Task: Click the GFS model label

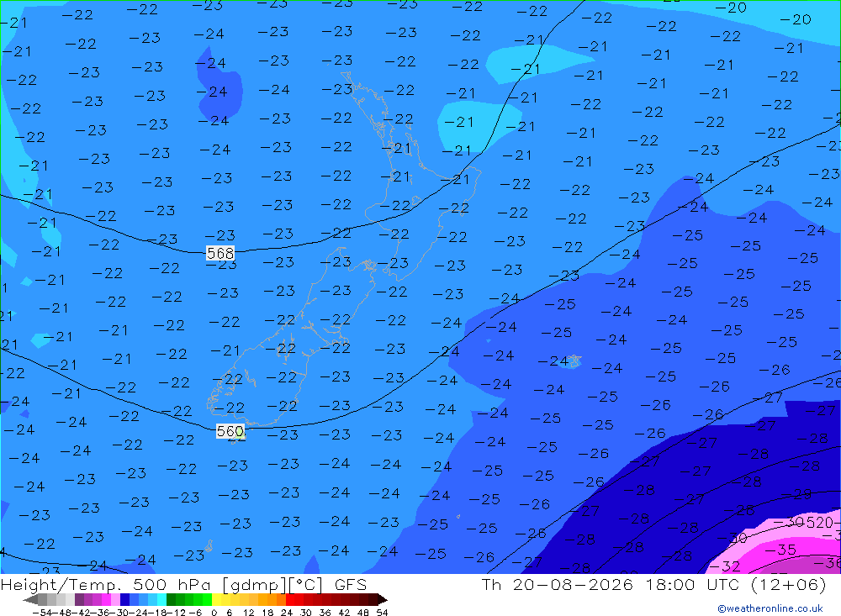Action: pyautogui.click(x=350, y=585)
